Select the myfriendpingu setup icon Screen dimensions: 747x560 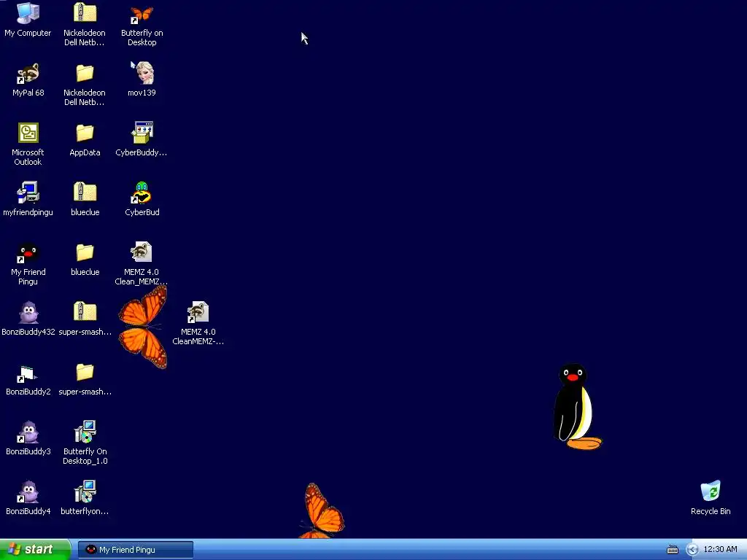[28, 192]
